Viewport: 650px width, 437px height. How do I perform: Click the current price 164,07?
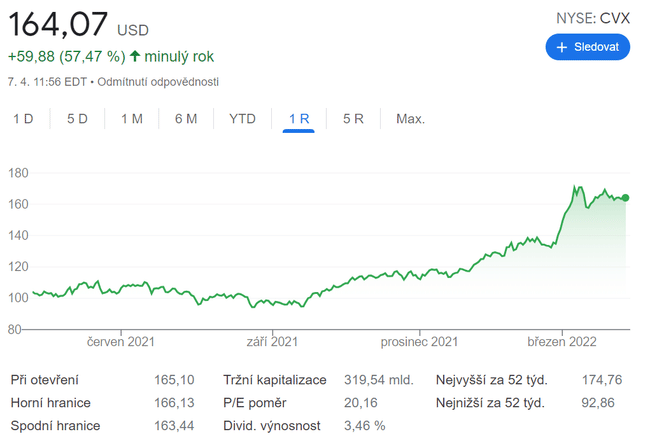coord(58,23)
